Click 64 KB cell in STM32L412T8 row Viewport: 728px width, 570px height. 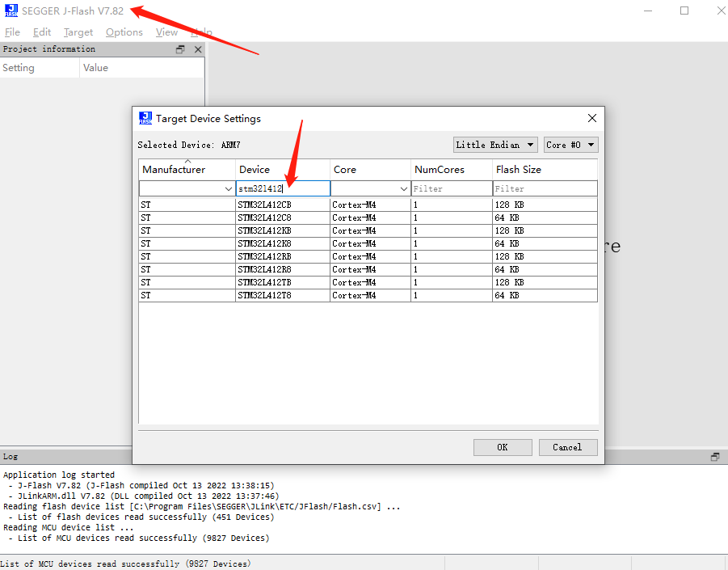pos(545,295)
